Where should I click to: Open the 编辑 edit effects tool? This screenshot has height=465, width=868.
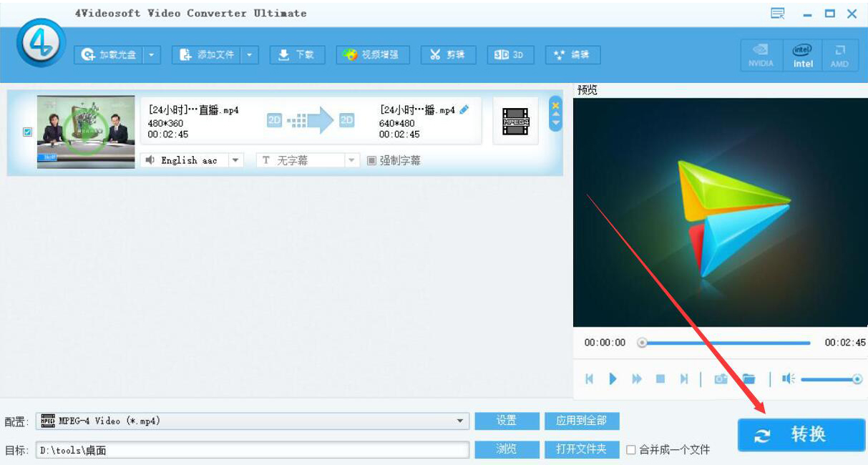pyautogui.click(x=572, y=55)
